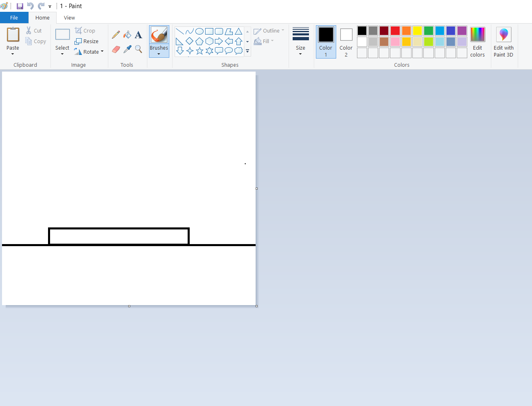Activate the Magnifier tool
The width and height of the screenshot is (532, 406).
pos(138,49)
